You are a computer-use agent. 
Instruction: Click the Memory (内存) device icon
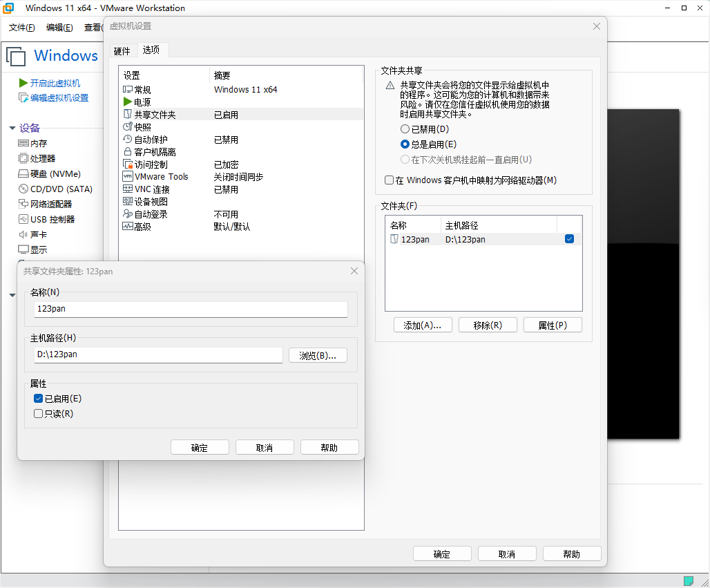click(23, 143)
